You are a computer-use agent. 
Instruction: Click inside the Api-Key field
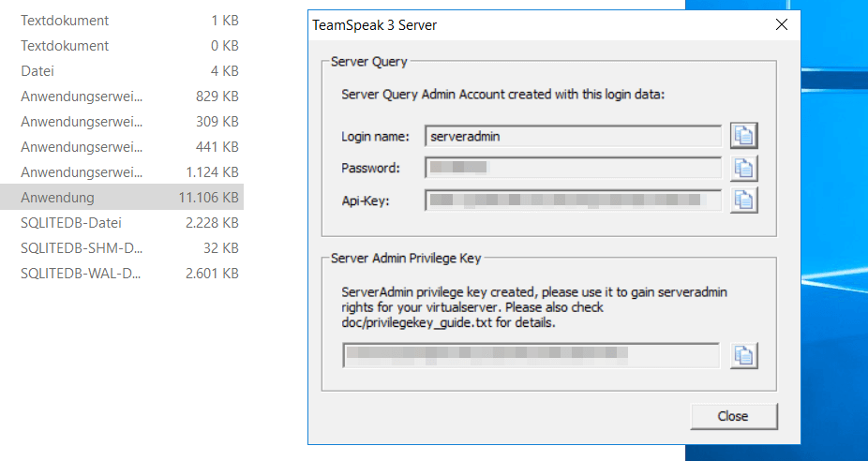pos(573,201)
